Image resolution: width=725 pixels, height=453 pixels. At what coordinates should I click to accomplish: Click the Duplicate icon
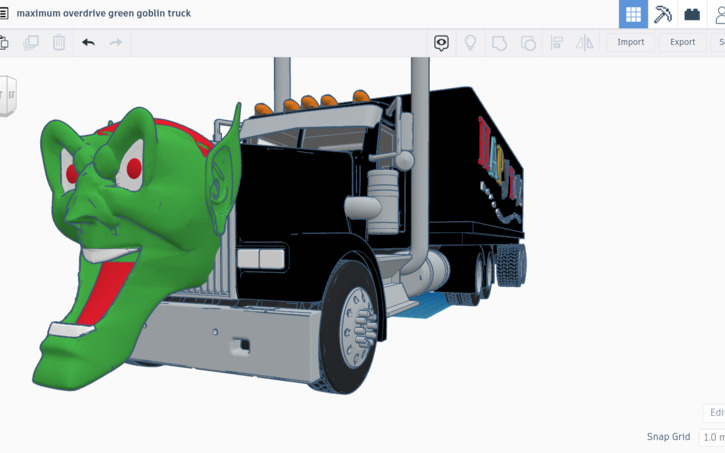click(x=31, y=43)
